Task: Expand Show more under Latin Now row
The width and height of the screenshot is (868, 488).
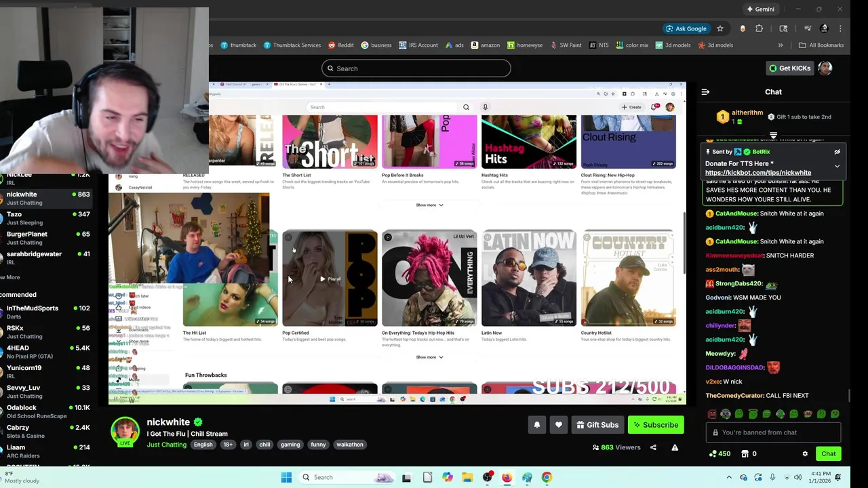Action: click(x=429, y=357)
